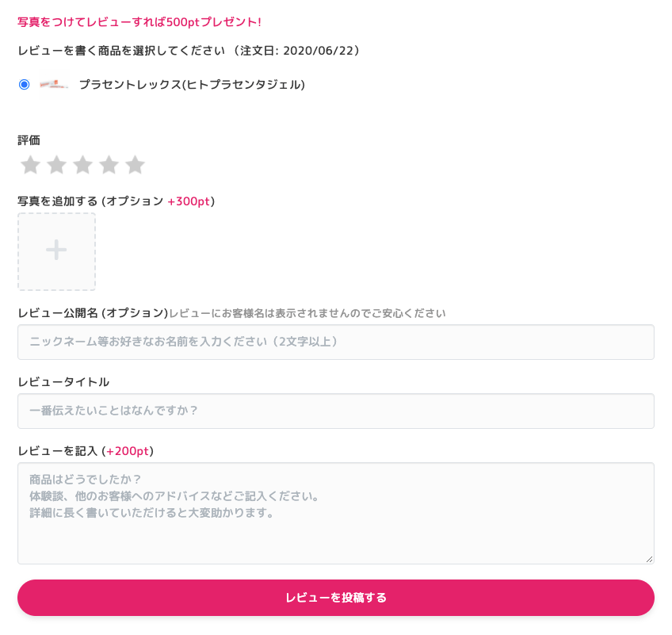Image resolution: width=672 pixels, height=635 pixels.
Task: Focus the review nickname input field
Action: coord(335,342)
